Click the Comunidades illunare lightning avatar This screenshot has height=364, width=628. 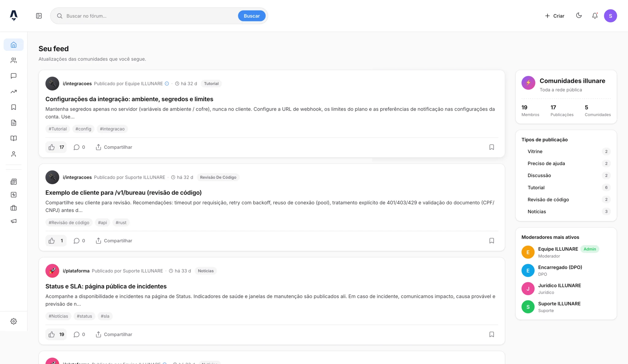[528, 83]
